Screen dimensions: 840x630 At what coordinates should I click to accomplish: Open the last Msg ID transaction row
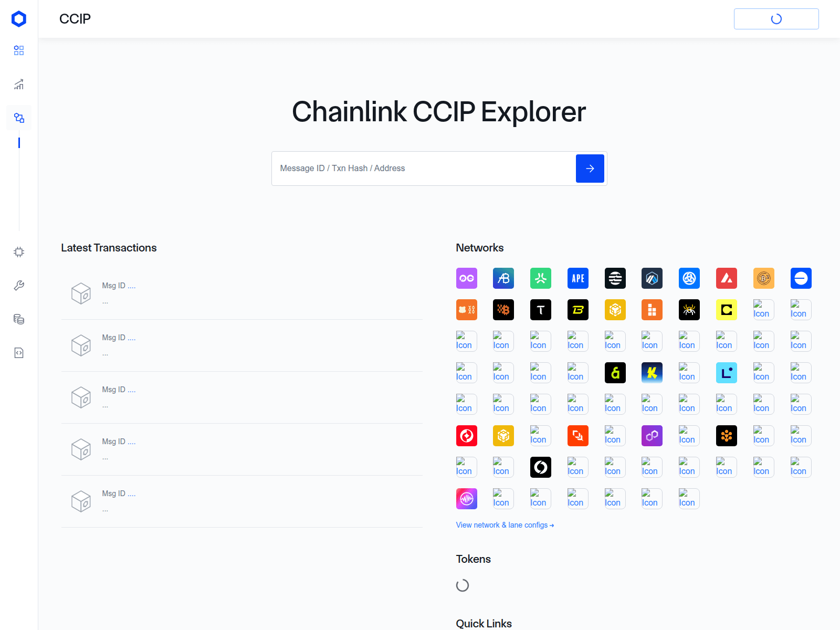(x=242, y=501)
